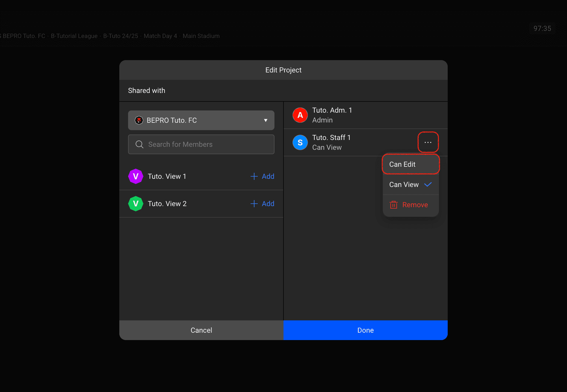Click the red trash icon beside Remove

click(394, 205)
